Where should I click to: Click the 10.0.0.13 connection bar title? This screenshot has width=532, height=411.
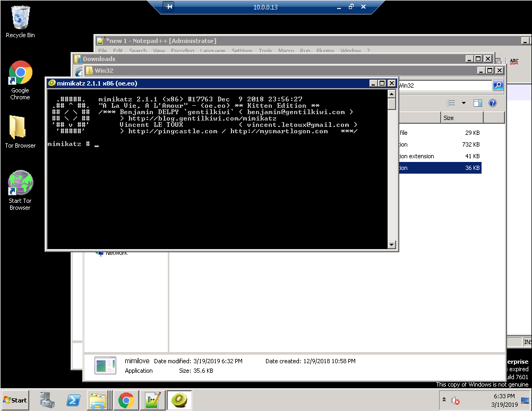point(265,7)
